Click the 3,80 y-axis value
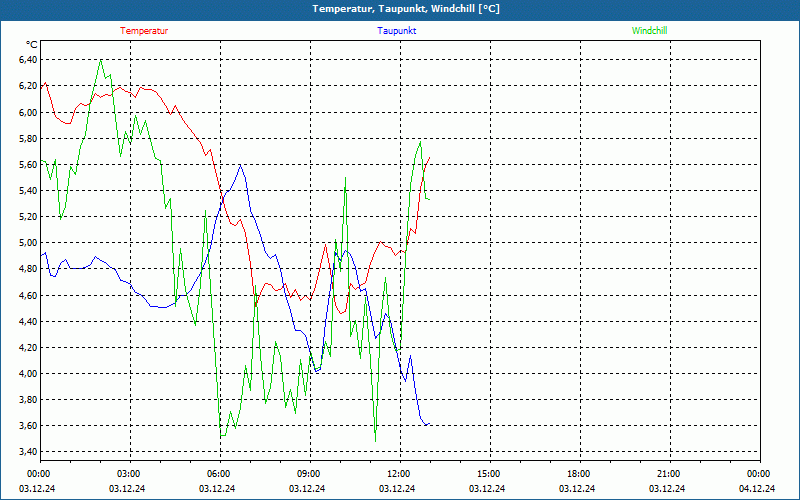 pos(28,399)
